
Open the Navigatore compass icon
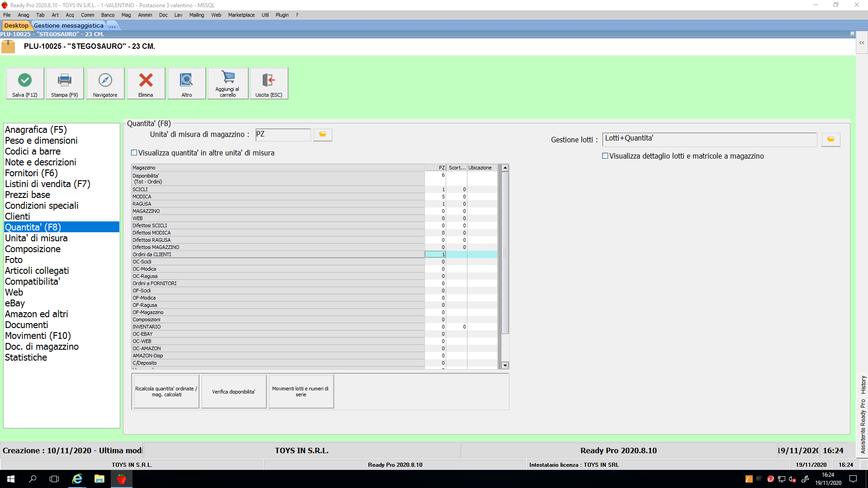point(105,80)
